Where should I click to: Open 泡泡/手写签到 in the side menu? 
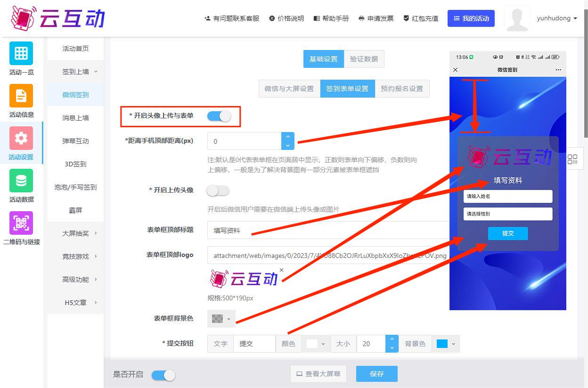click(75, 187)
